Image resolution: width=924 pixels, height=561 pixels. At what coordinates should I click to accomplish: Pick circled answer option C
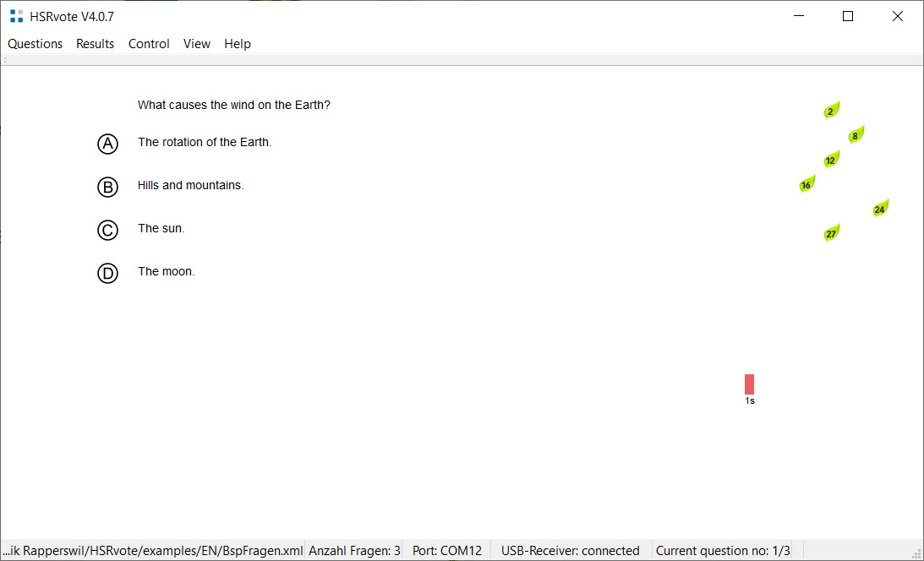click(107, 230)
